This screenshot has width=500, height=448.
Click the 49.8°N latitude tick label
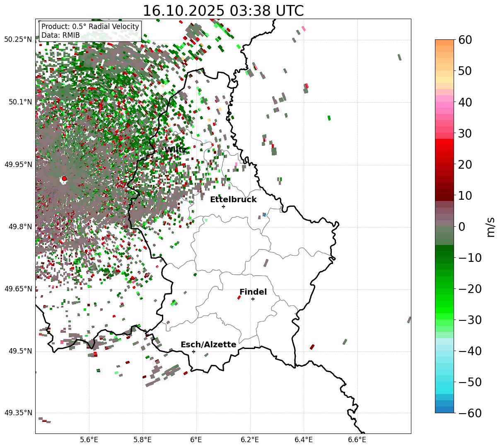tap(20, 227)
